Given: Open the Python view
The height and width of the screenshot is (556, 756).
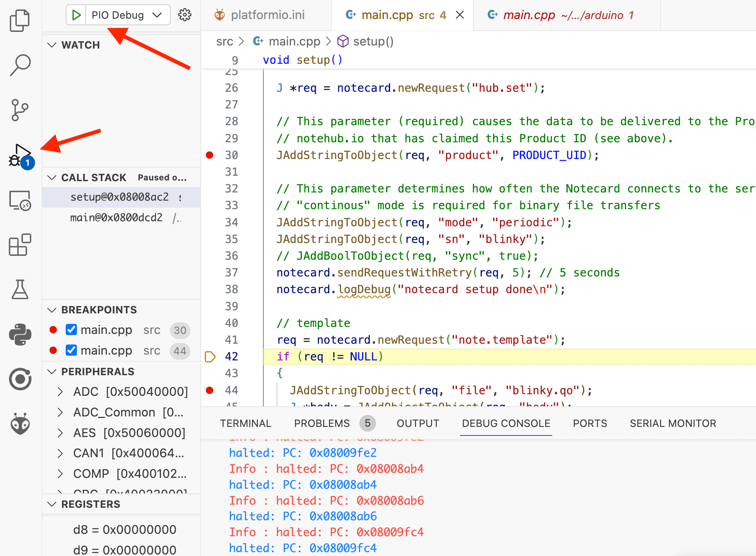Looking at the screenshot, I should (x=20, y=334).
